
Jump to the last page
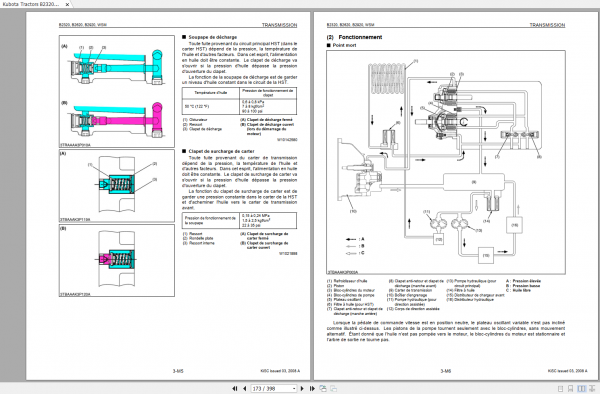[x=312, y=388]
